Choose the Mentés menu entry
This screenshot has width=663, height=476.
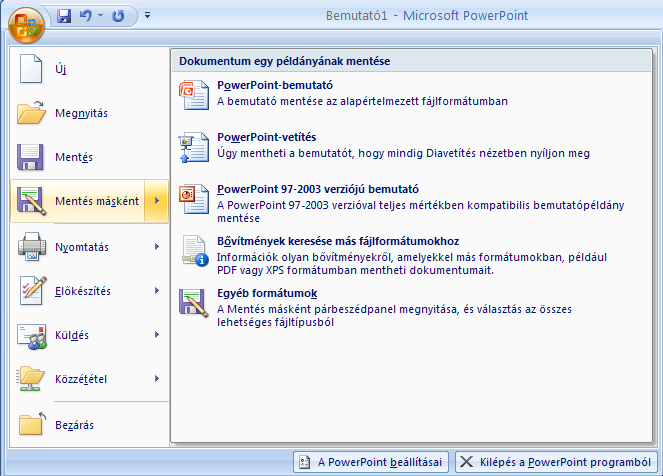90,157
